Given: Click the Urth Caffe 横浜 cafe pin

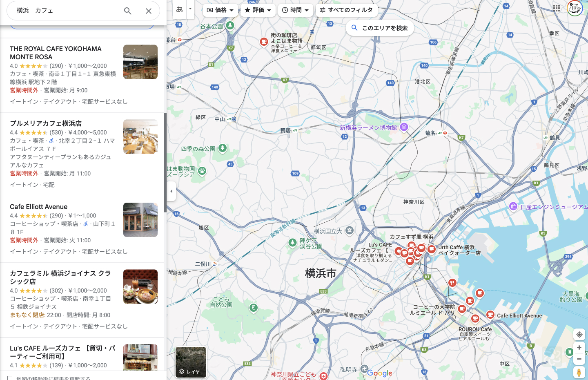Looking at the screenshot, I should coord(432,249).
